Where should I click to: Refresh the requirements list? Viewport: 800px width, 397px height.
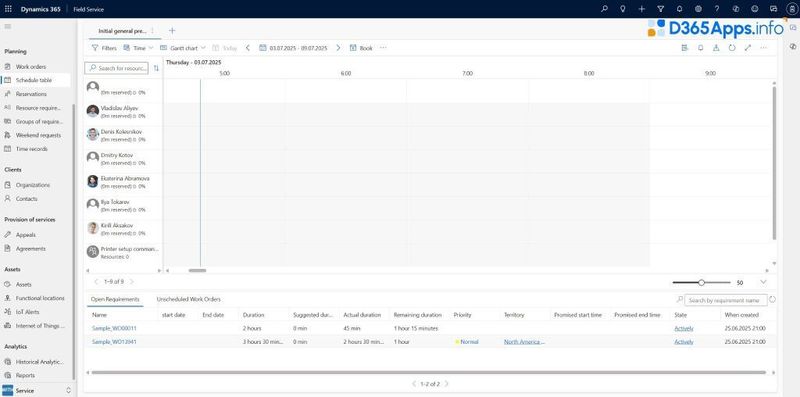[x=772, y=300]
